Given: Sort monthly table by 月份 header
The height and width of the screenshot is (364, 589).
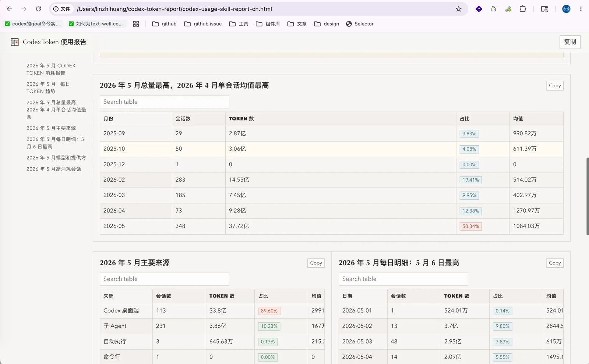Looking at the screenshot, I should [136, 119].
